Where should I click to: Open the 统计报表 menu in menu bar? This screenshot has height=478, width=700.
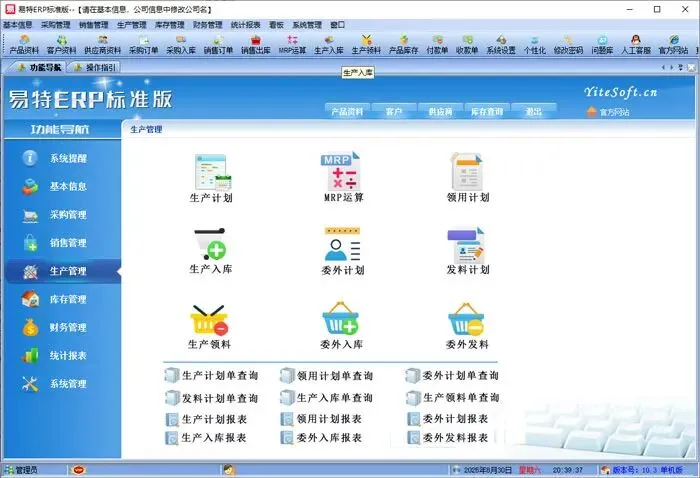point(246,25)
